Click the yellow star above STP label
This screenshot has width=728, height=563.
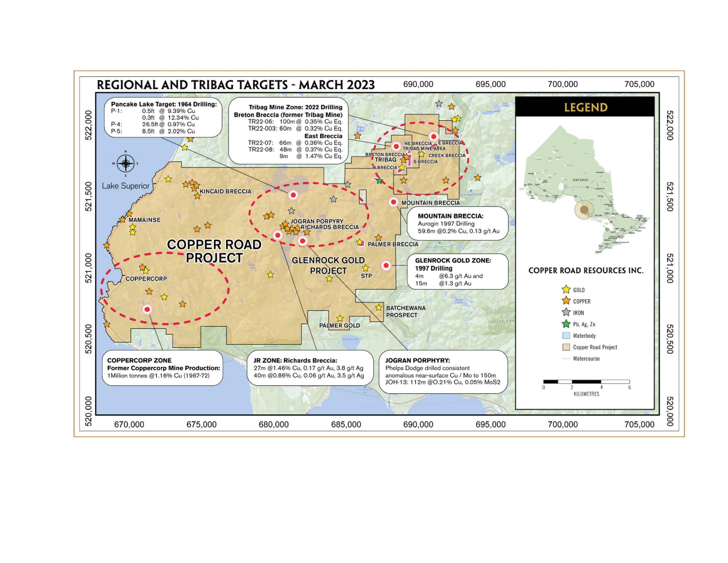point(366,268)
